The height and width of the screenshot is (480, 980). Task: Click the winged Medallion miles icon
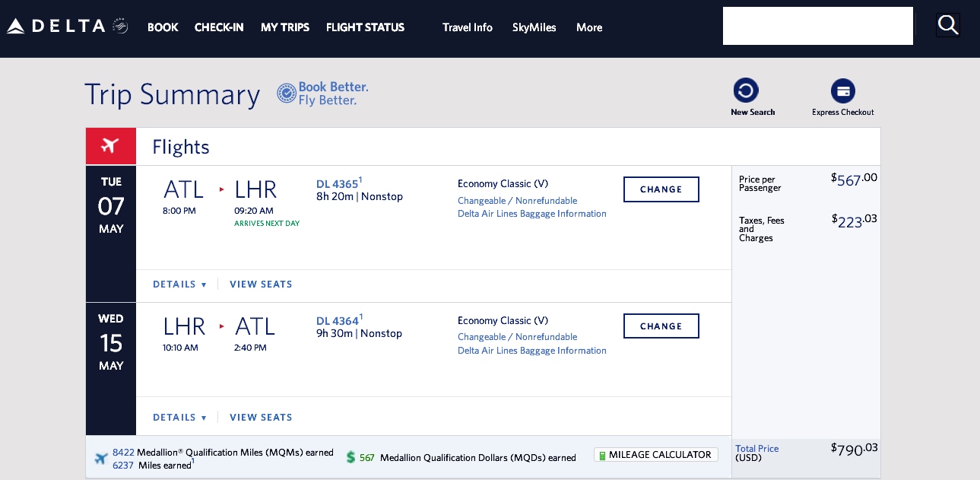point(102,457)
